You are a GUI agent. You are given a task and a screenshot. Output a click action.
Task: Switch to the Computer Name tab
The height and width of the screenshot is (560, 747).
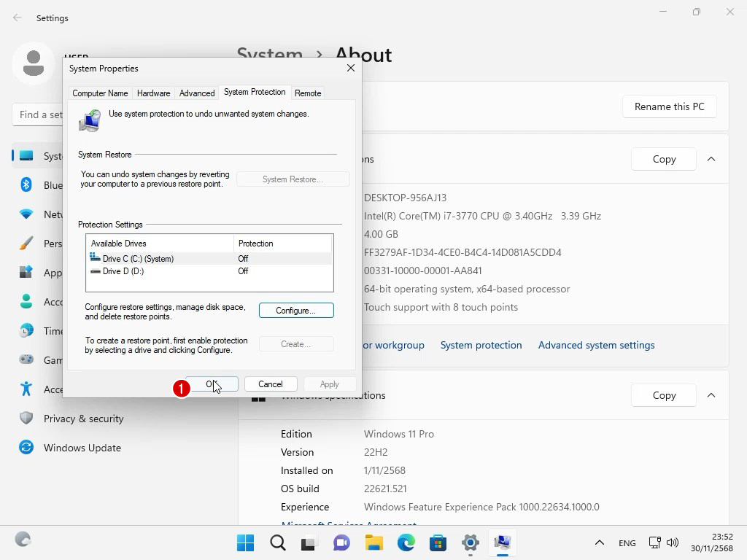click(100, 93)
